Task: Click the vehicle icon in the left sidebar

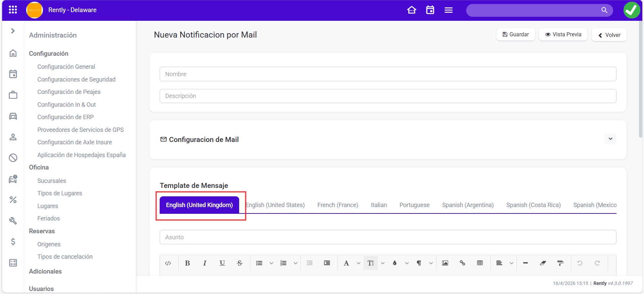Action: (13, 116)
